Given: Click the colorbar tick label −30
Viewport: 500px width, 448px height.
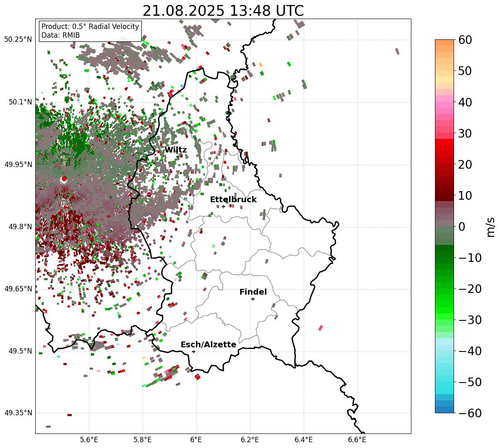Looking at the screenshot, I should (470, 320).
